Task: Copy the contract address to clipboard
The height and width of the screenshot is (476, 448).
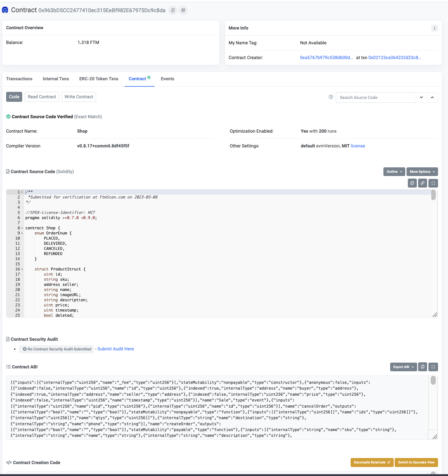Action: pyautogui.click(x=173, y=10)
